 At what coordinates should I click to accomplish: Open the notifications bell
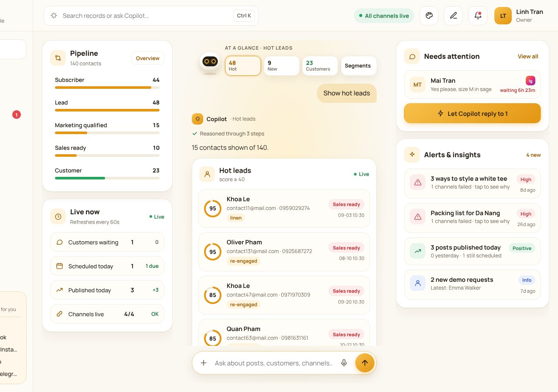point(478,16)
